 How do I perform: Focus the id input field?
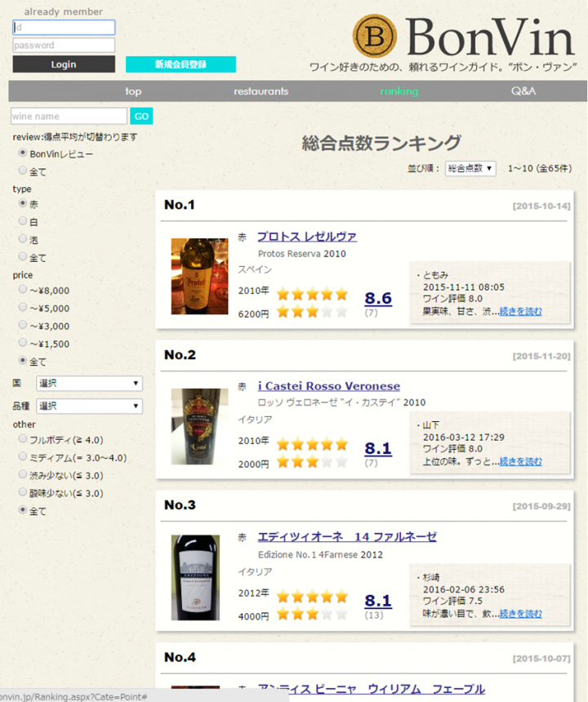64,27
